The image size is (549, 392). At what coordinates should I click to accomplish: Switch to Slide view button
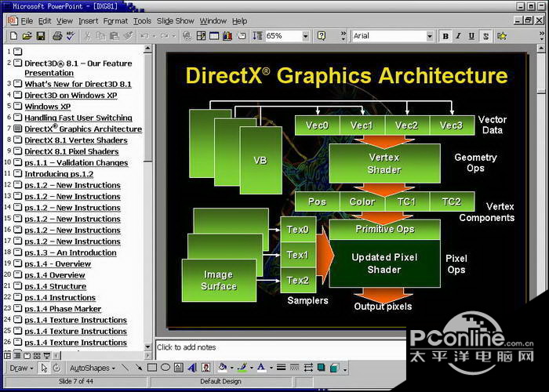point(27,356)
